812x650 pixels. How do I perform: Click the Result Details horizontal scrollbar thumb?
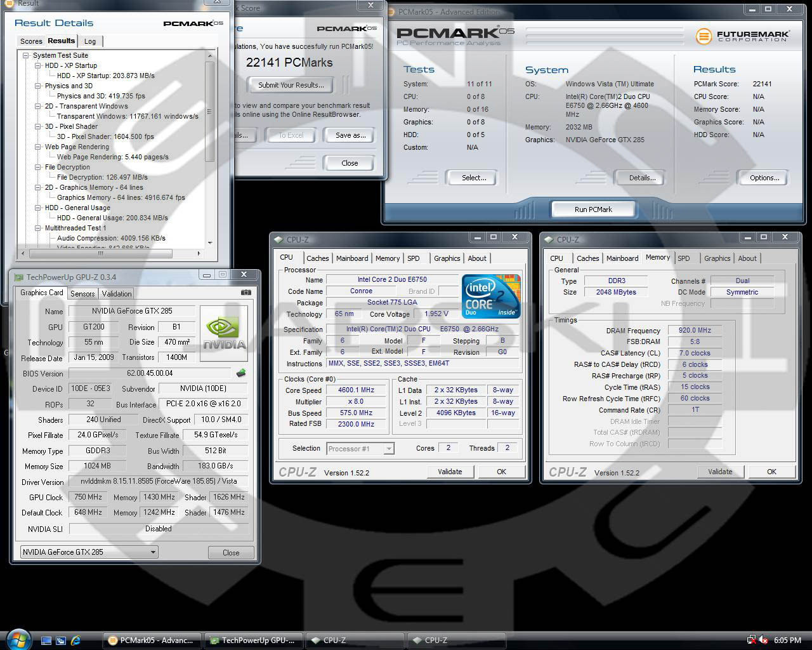click(100, 253)
